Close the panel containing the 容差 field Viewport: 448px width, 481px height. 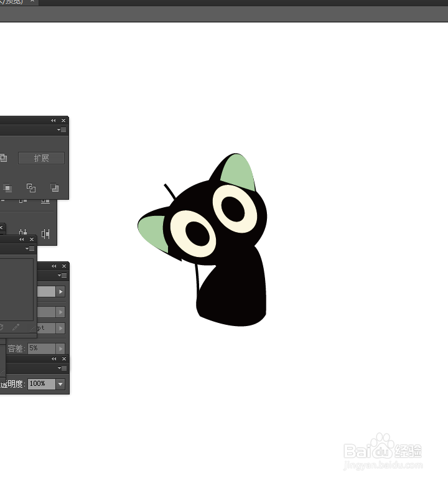click(64, 266)
